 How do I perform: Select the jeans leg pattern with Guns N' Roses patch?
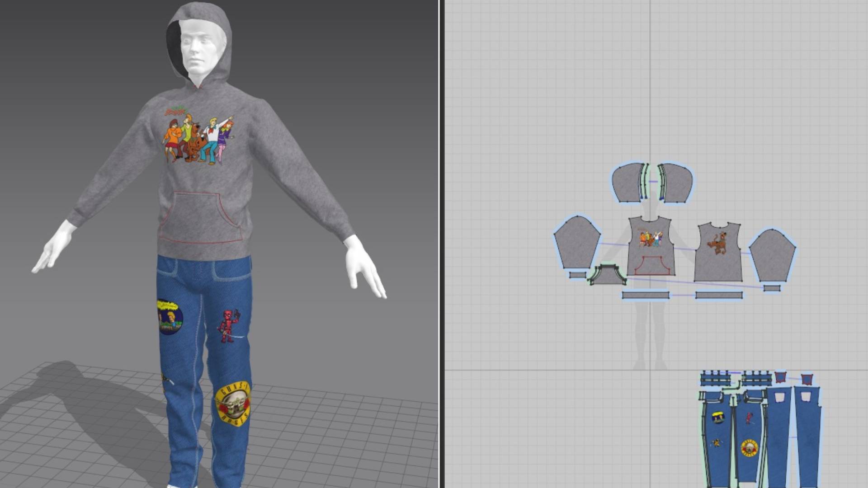pos(748,470)
